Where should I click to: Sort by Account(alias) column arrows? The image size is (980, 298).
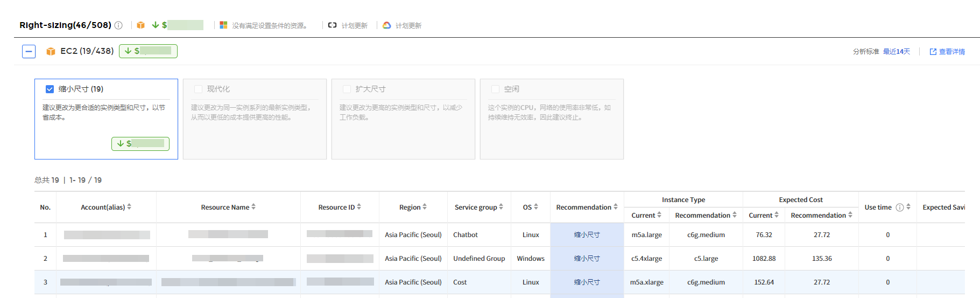129,207
